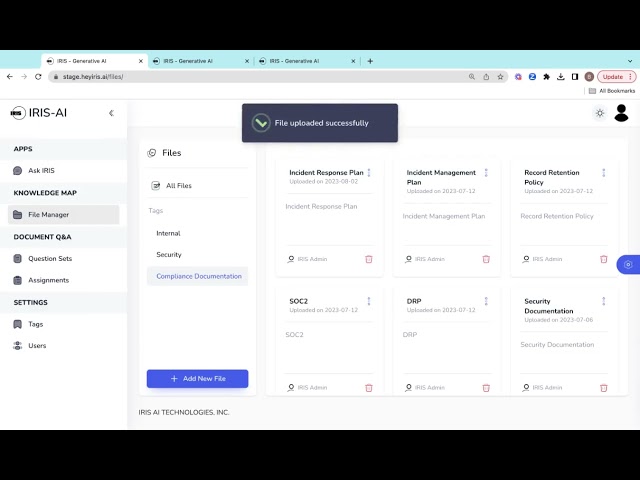
Task: Click the browser Update button
Action: pyautogui.click(x=617, y=77)
